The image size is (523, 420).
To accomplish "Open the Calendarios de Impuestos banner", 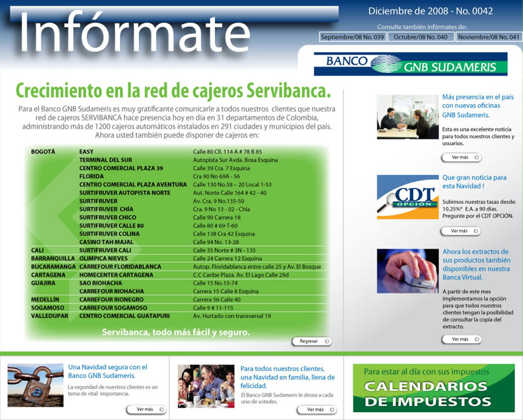I will [x=434, y=388].
